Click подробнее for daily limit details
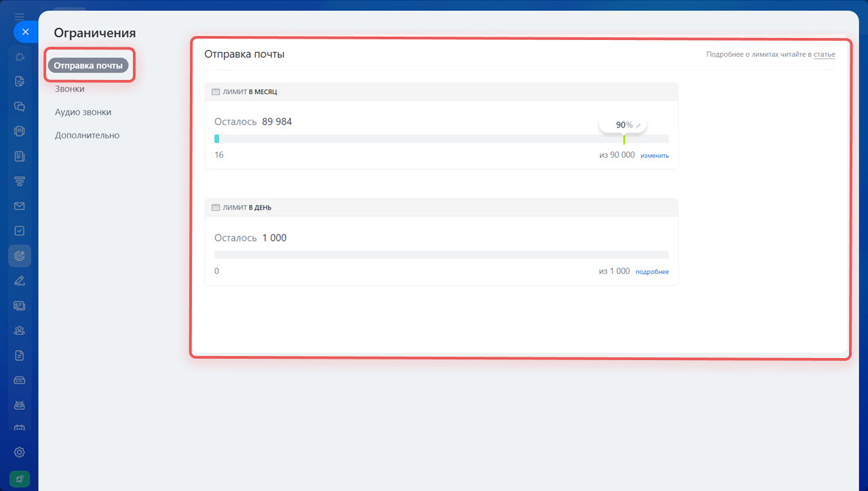This screenshot has height=491, width=868. 652,272
